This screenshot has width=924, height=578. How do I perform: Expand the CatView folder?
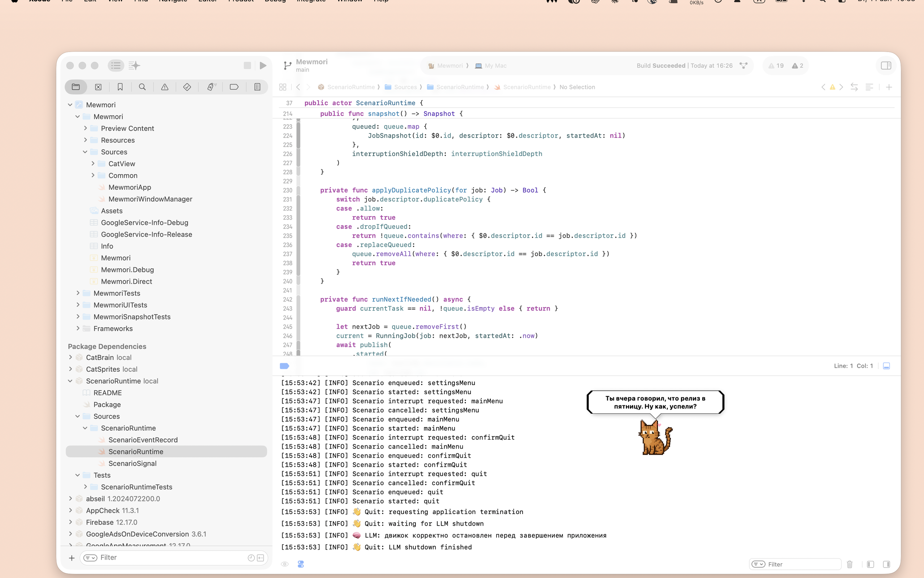92,164
